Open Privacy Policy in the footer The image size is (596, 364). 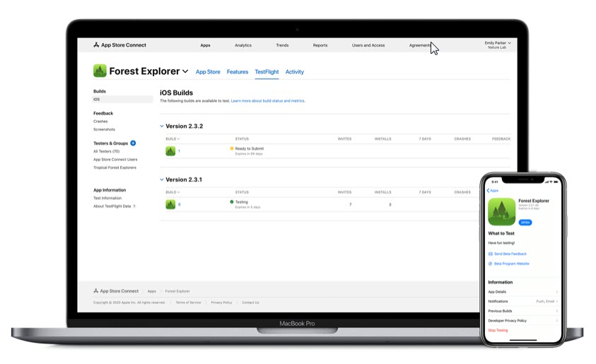pyautogui.click(x=221, y=303)
